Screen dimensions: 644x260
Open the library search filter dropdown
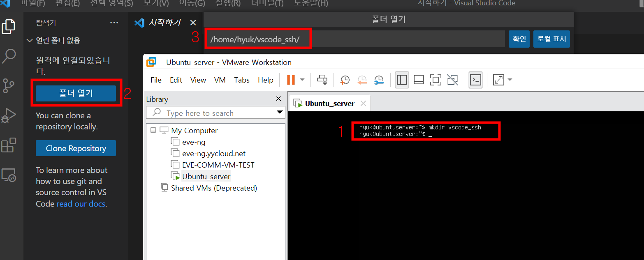tap(280, 113)
